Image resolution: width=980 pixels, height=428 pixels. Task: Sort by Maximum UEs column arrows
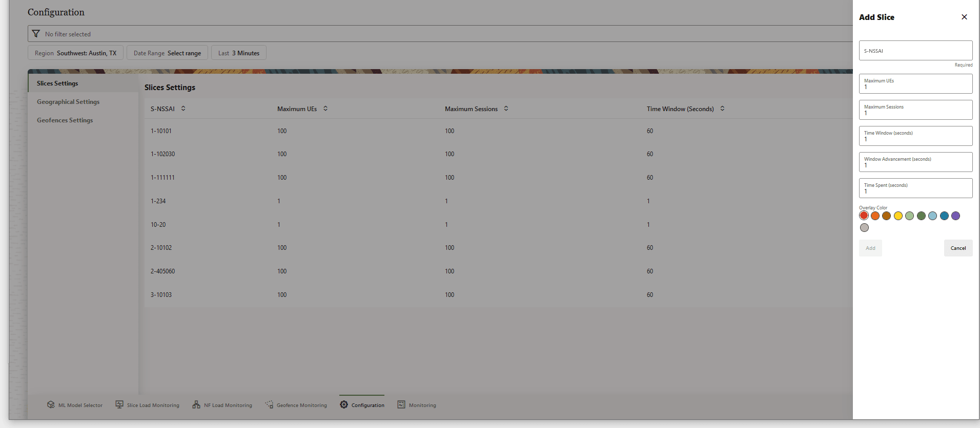pyautogui.click(x=325, y=109)
